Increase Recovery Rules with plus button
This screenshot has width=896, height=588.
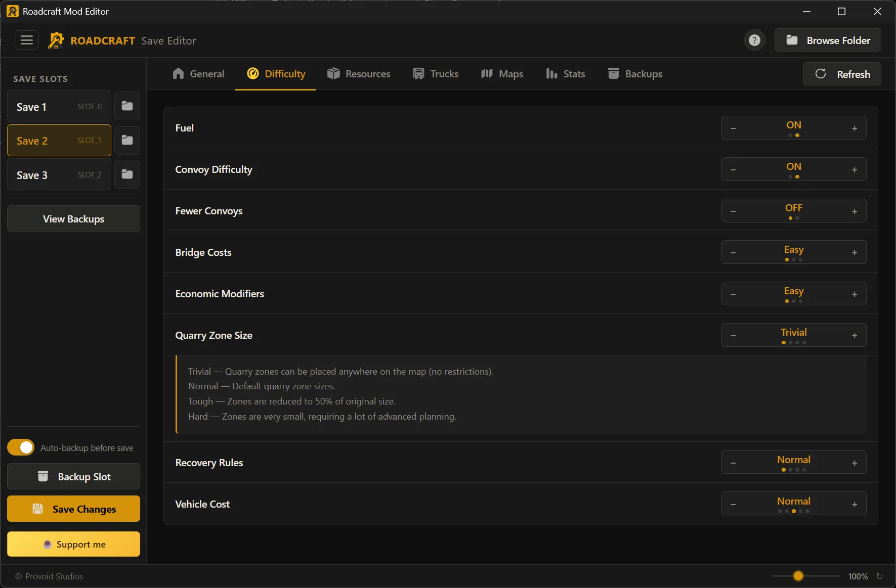click(855, 463)
